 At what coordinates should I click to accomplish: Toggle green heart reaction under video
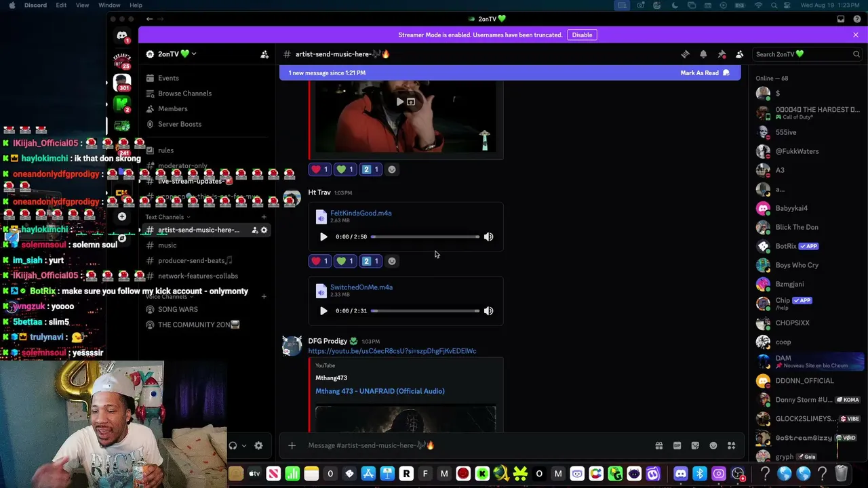click(345, 169)
